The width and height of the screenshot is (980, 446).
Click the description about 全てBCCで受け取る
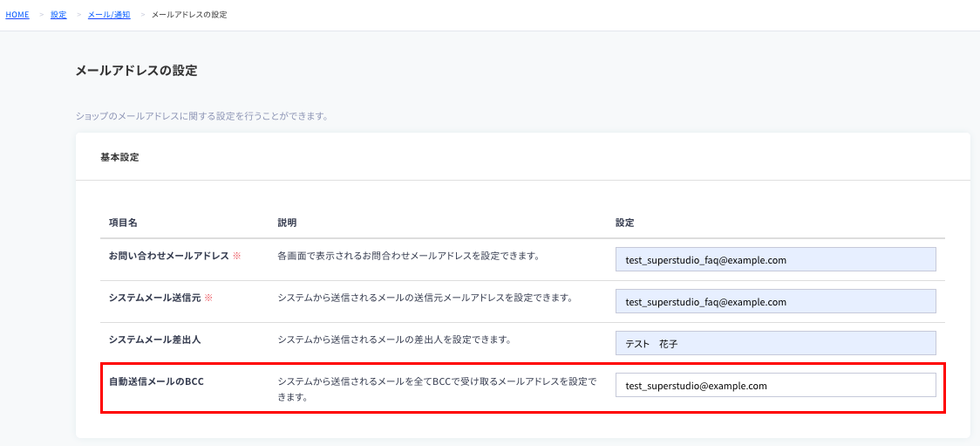coord(437,389)
